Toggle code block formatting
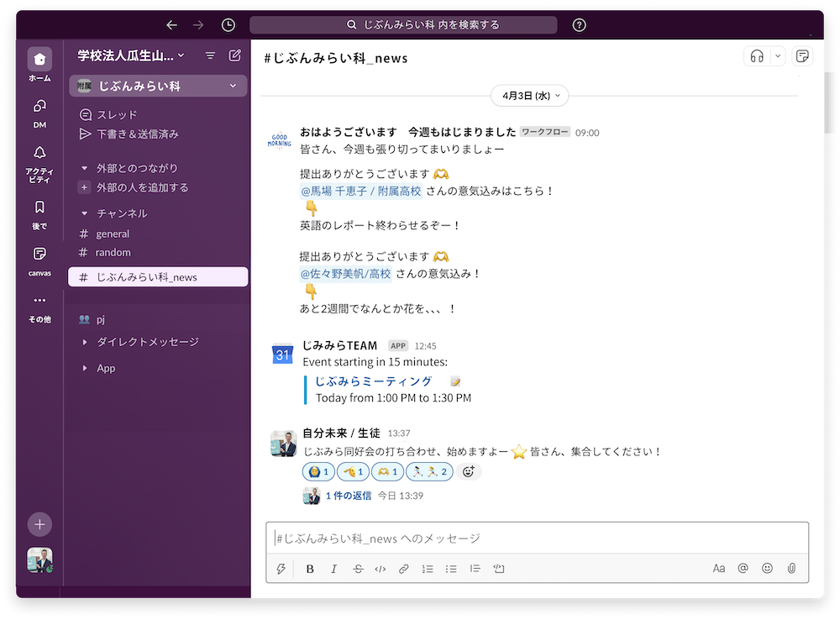840x620 pixels. [499, 569]
